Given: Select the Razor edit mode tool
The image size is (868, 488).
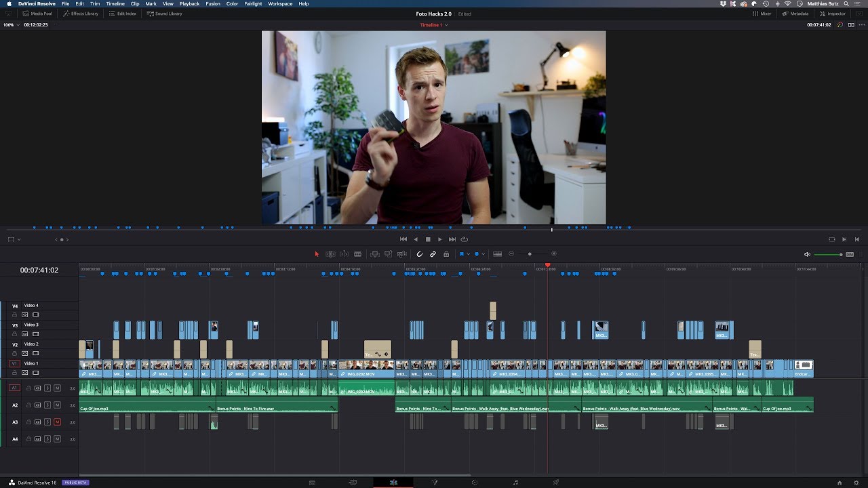Looking at the screenshot, I should pyautogui.click(x=357, y=253).
